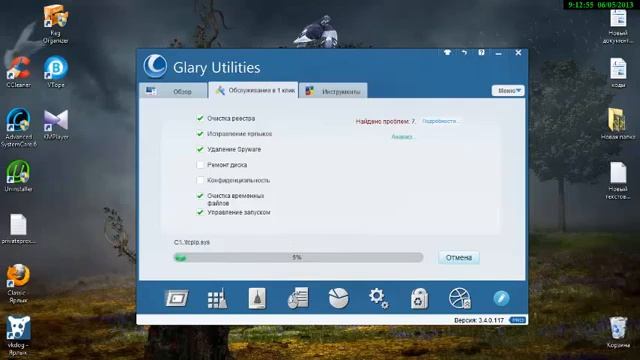Uncheck Исправление ярлыков checkbox
Viewport: 640px width, 360px height.
(200, 134)
